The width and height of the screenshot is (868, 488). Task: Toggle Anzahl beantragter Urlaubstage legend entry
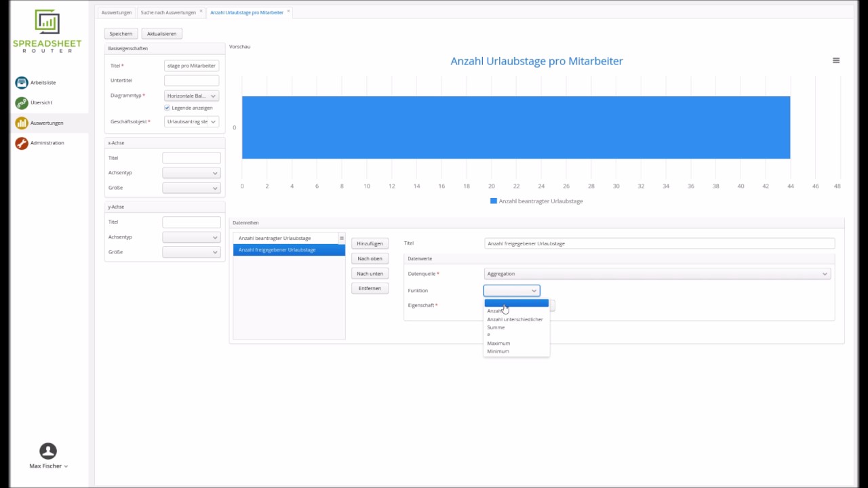click(536, 201)
